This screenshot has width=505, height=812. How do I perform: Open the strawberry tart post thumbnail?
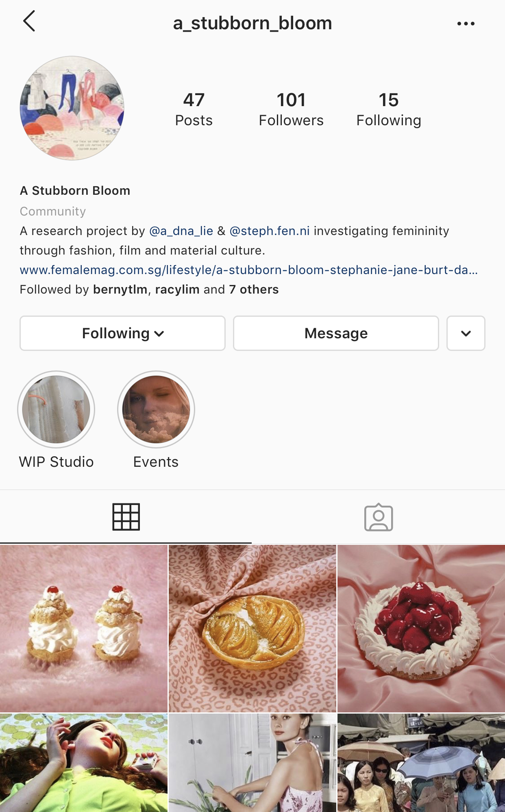point(421,629)
